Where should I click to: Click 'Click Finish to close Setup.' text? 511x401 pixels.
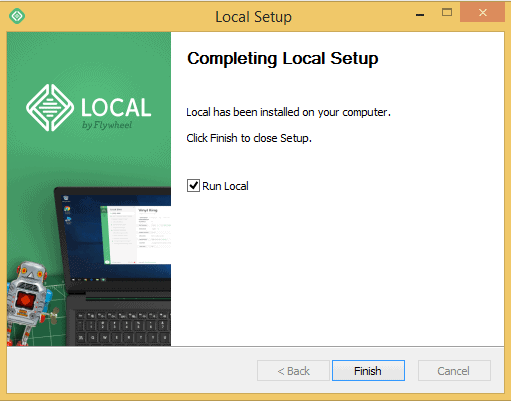[249, 138]
